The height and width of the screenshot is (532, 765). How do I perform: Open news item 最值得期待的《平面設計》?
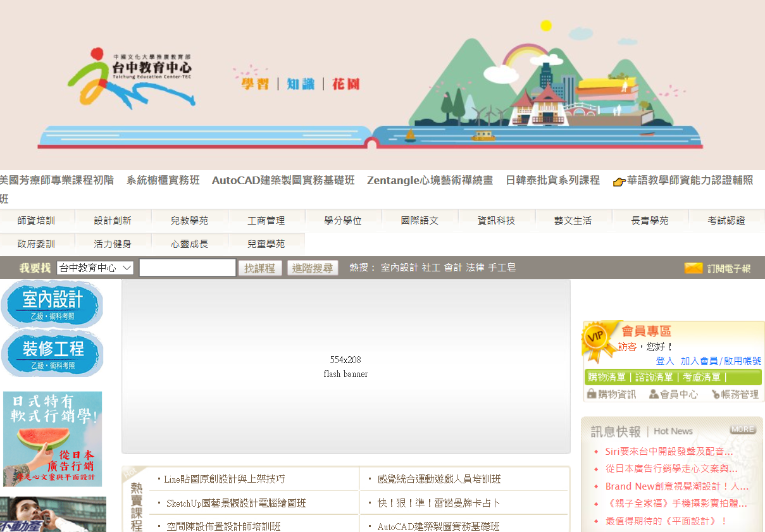tap(666, 521)
